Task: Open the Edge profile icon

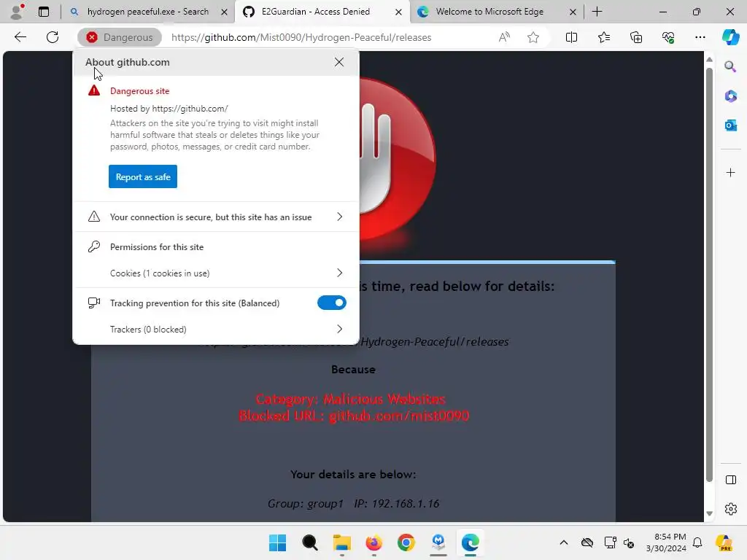Action: (x=18, y=12)
